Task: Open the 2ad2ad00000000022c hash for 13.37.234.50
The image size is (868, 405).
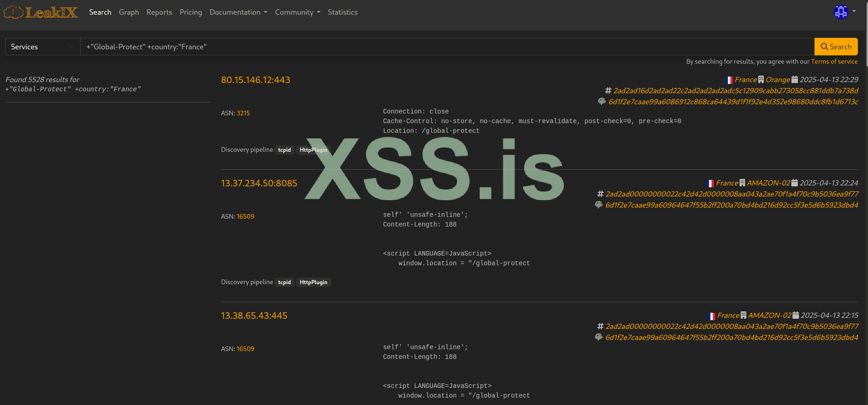Action: (732, 194)
